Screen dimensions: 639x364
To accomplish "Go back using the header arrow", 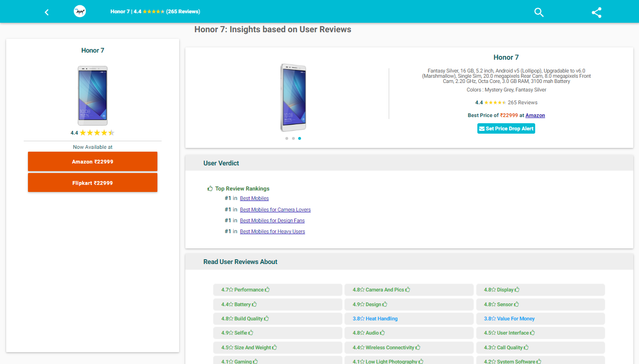I will pos(46,12).
